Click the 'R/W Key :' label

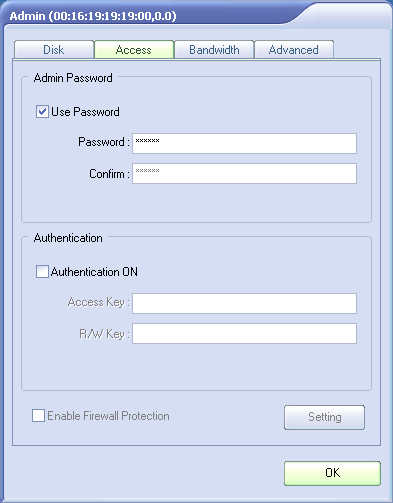click(104, 334)
